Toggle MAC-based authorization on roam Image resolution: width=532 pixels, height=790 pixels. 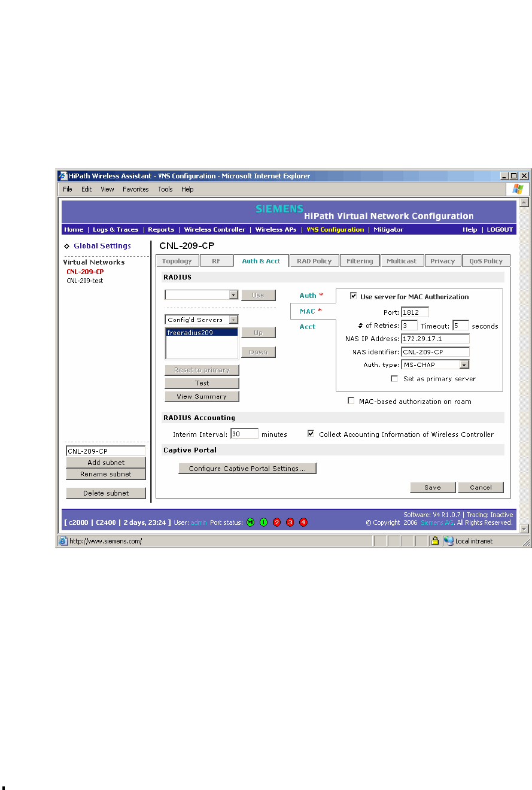click(351, 401)
